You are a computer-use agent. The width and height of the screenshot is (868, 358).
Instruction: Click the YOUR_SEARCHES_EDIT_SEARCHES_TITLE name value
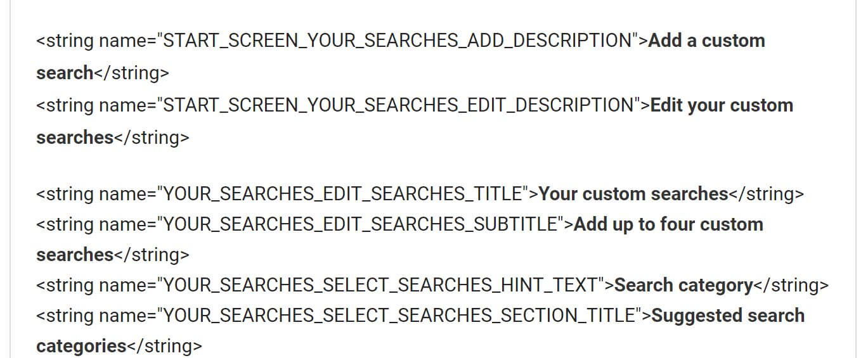346,194
